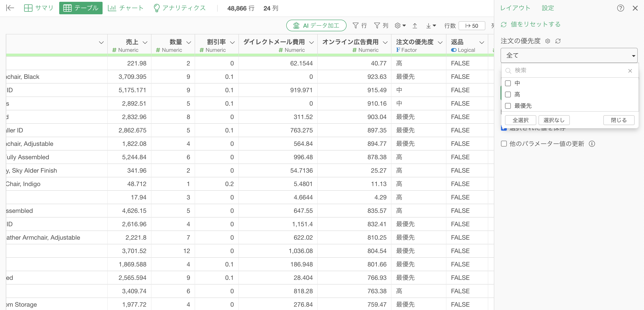Screen dimensions: 644x310
Task: Open the row filter funnel icon
Action: tap(355, 25)
